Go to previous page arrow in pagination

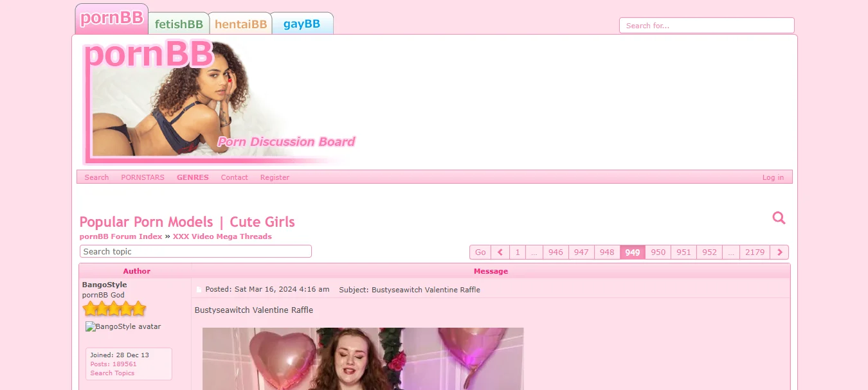(x=500, y=252)
